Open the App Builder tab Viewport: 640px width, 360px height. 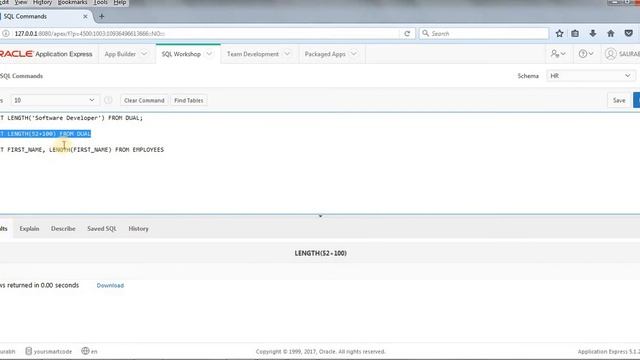coord(120,54)
